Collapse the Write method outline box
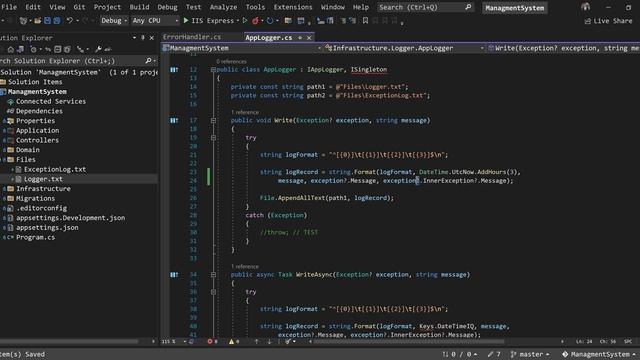This screenshot has height=360, width=640. point(213,120)
